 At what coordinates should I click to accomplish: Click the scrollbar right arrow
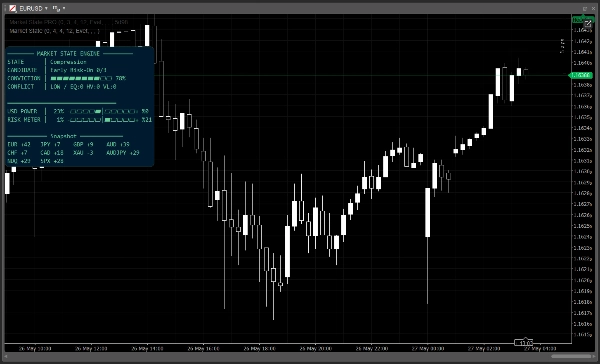[594, 357]
